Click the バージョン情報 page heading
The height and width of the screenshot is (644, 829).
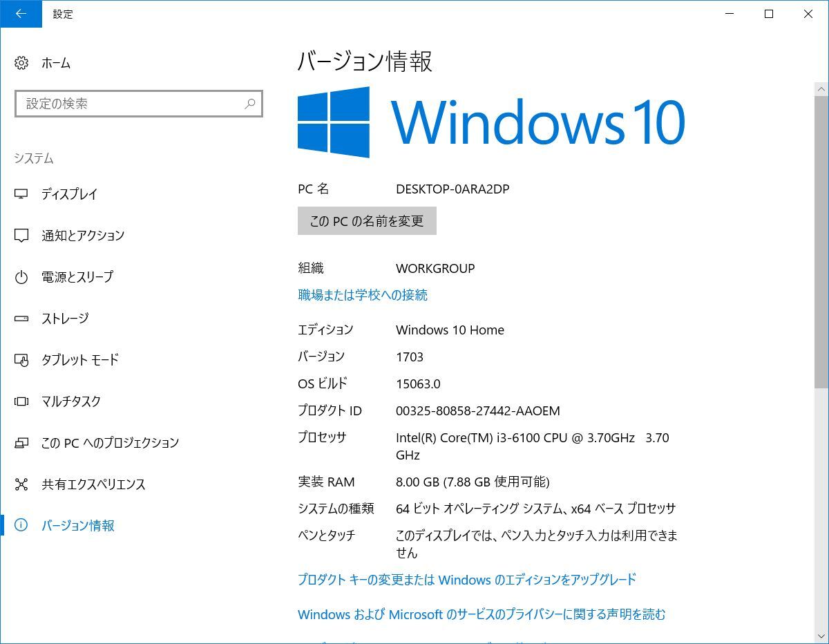(365, 61)
